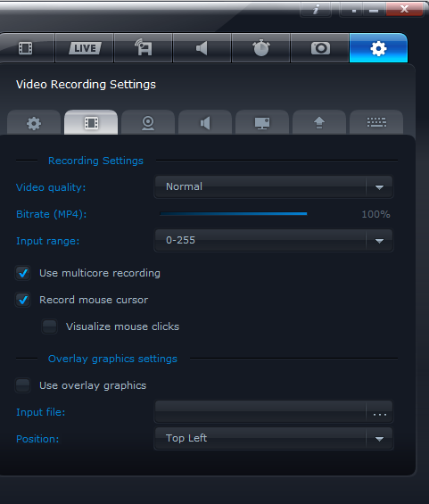Adjust the Bitrate (MP4) slider
Viewport: 429px width, 504px height.
[234, 214]
